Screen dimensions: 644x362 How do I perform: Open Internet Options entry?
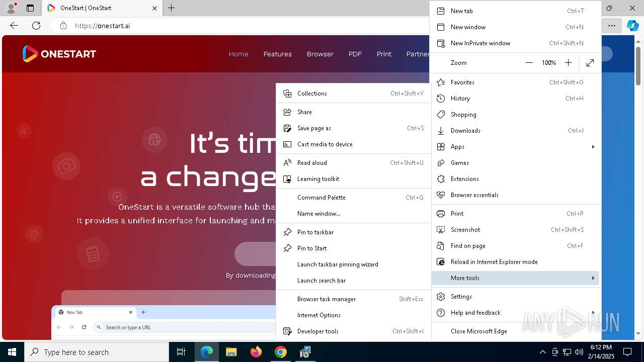(353, 315)
